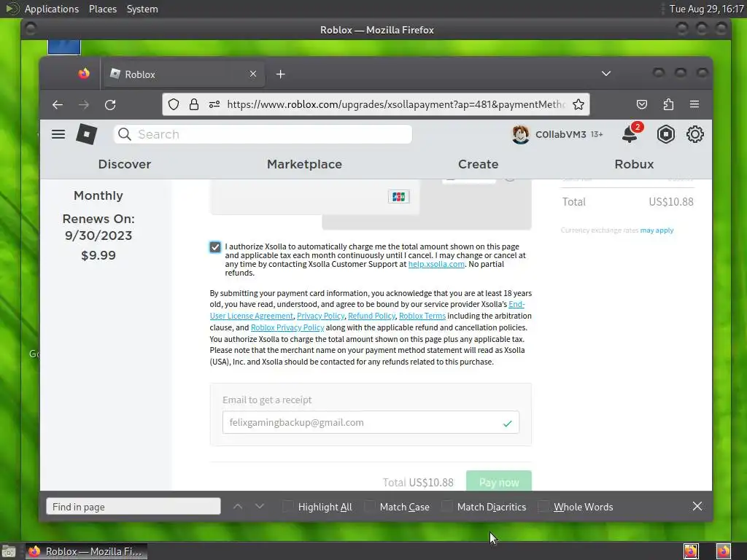The height and width of the screenshot is (560, 747).
Task: Click the Roblox Firefox taskbar button
Action: [86, 551]
